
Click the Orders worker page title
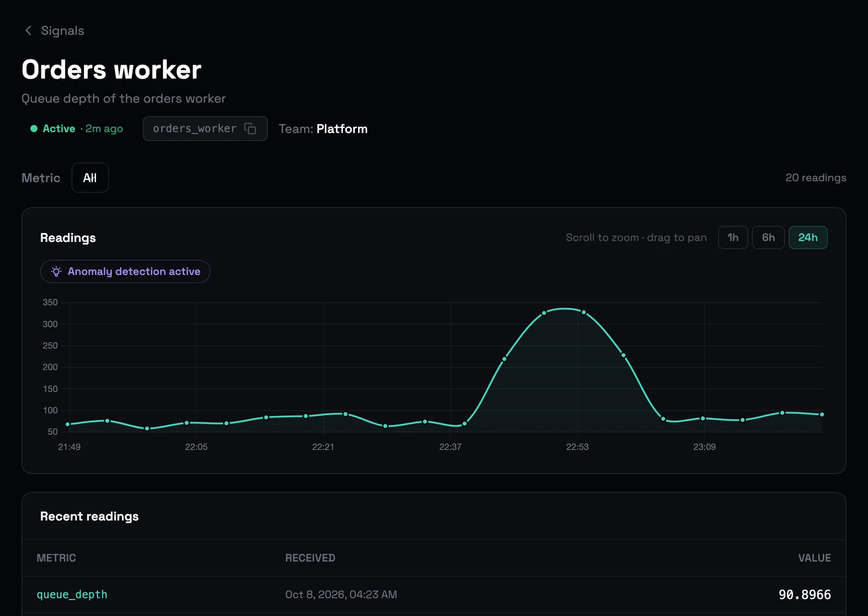(112, 70)
